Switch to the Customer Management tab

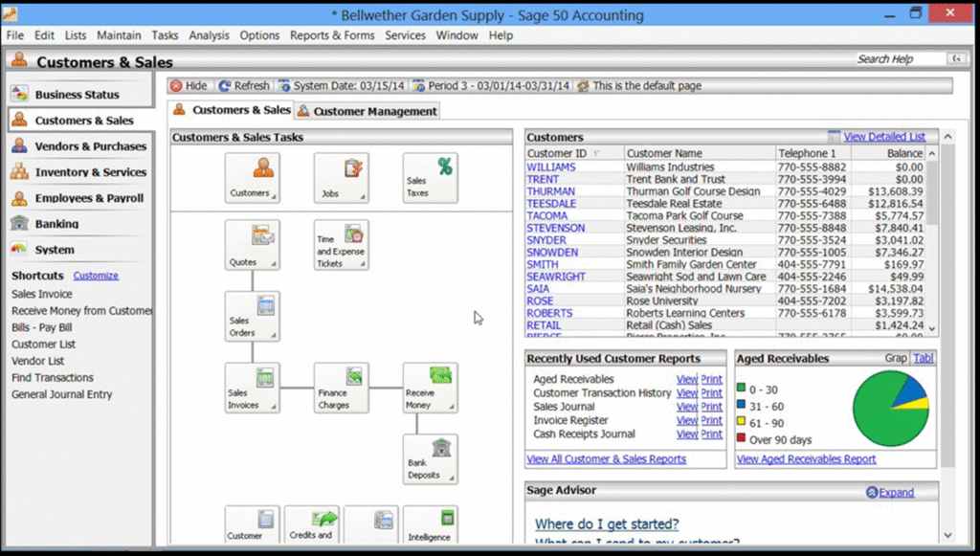[x=367, y=111]
